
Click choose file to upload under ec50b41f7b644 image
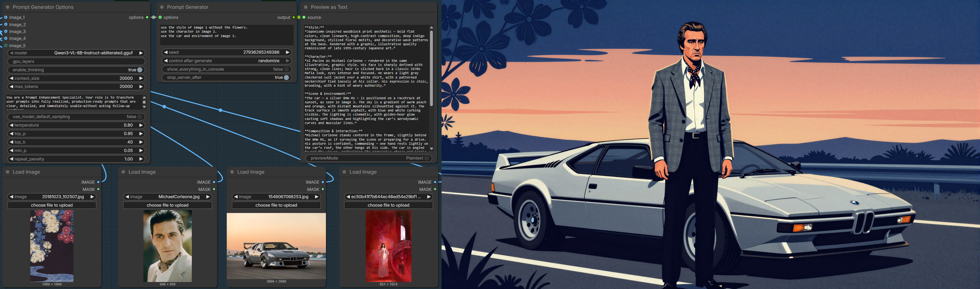[388, 205]
